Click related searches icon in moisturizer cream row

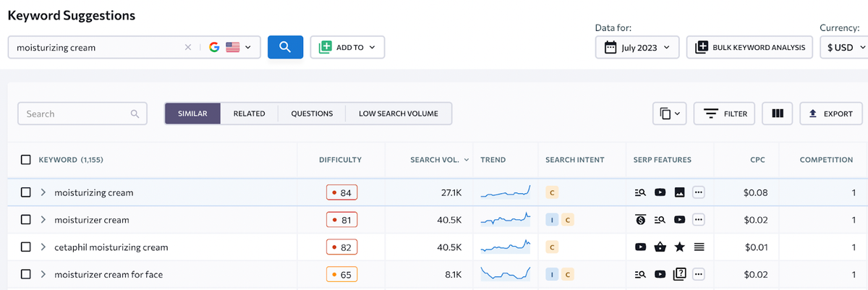660,219
